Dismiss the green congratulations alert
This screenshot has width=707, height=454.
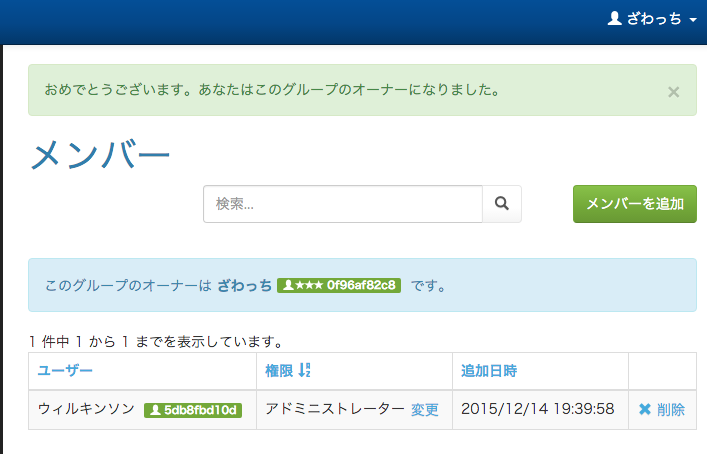(x=673, y=92)
